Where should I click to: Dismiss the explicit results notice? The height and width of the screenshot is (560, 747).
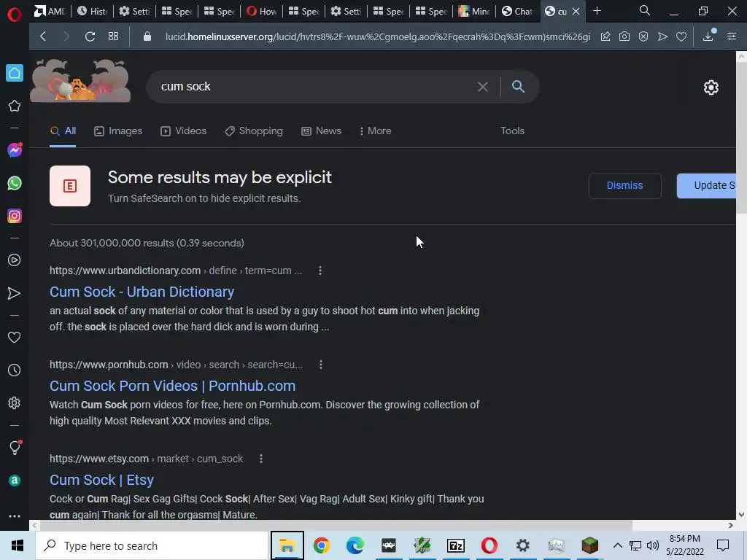click(x=624, y=185)
